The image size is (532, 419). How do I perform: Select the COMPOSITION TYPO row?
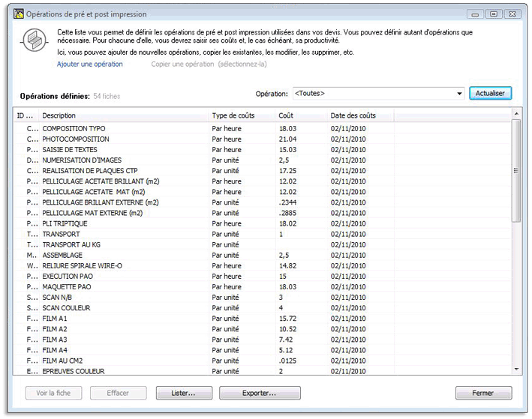tap(263, 128)
